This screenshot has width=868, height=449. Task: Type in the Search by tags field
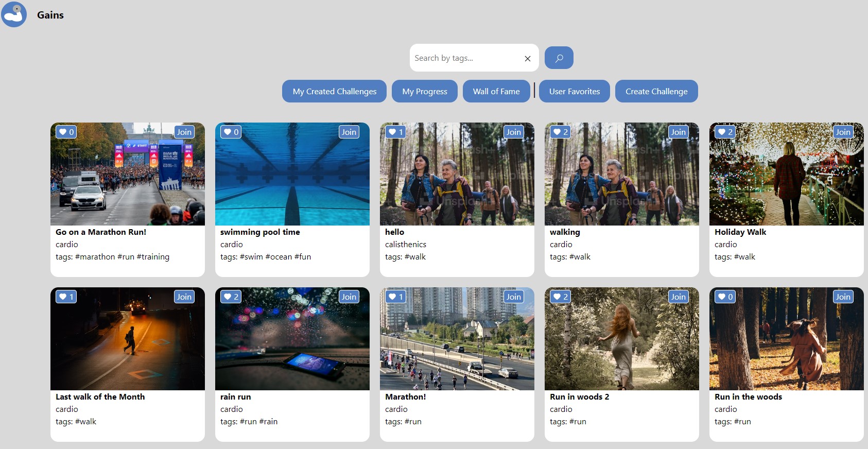tap(463, 58)
